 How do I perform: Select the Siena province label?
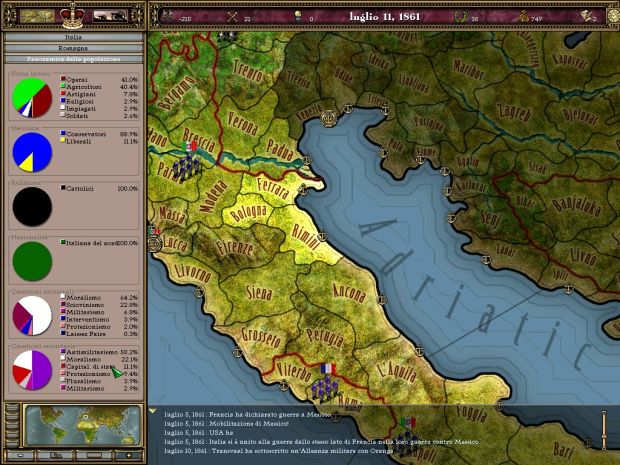coord(259,293)
